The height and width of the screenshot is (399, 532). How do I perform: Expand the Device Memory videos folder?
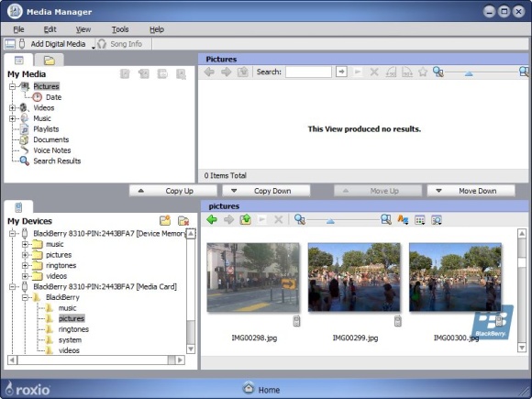(25, 276)
